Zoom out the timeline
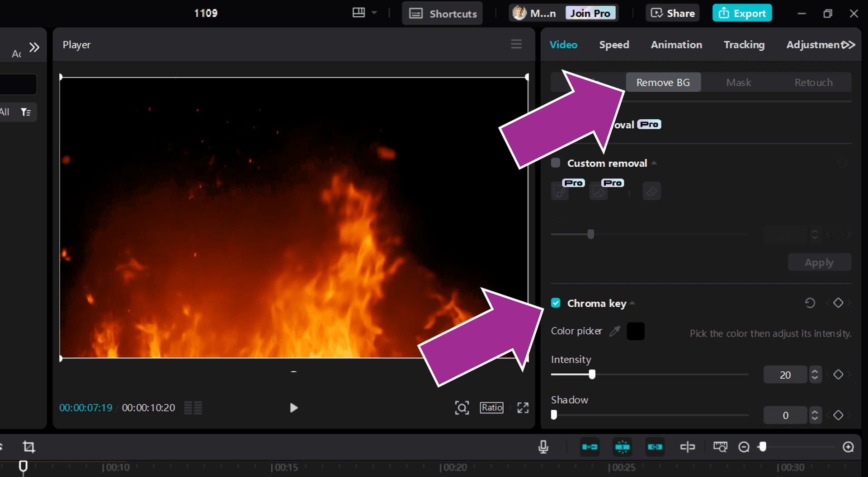This screenshot has height=477, width=868. pyautogui.click(x=744, y=447)
